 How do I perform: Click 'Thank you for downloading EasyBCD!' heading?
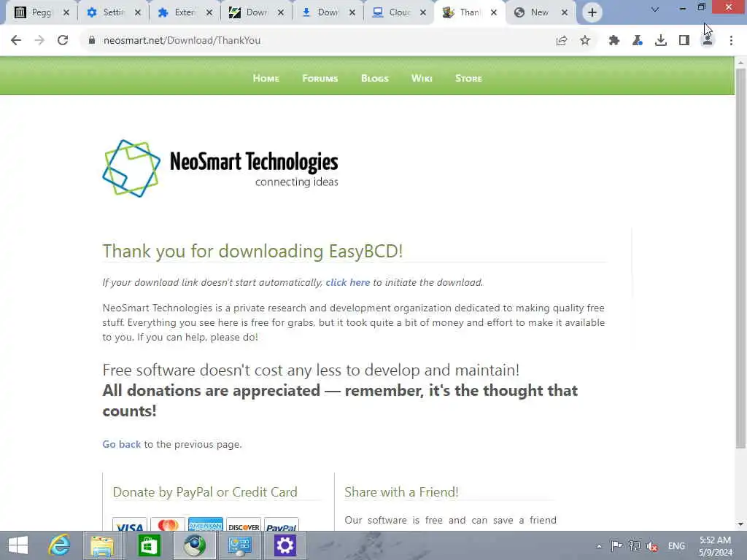pyautogui.click(x=252, y=251)
